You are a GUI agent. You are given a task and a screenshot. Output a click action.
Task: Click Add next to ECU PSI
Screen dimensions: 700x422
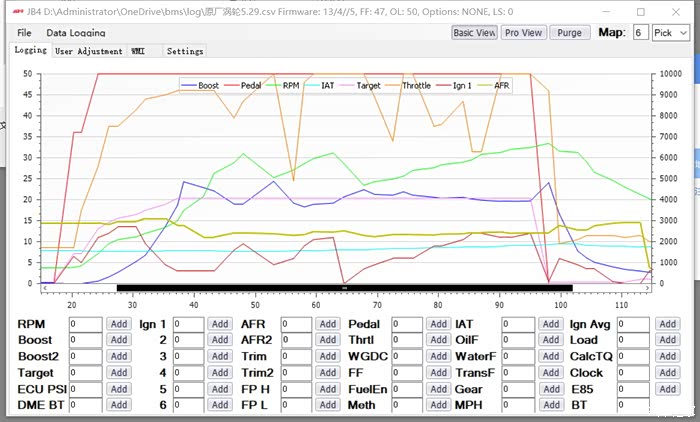pos(119,389)
